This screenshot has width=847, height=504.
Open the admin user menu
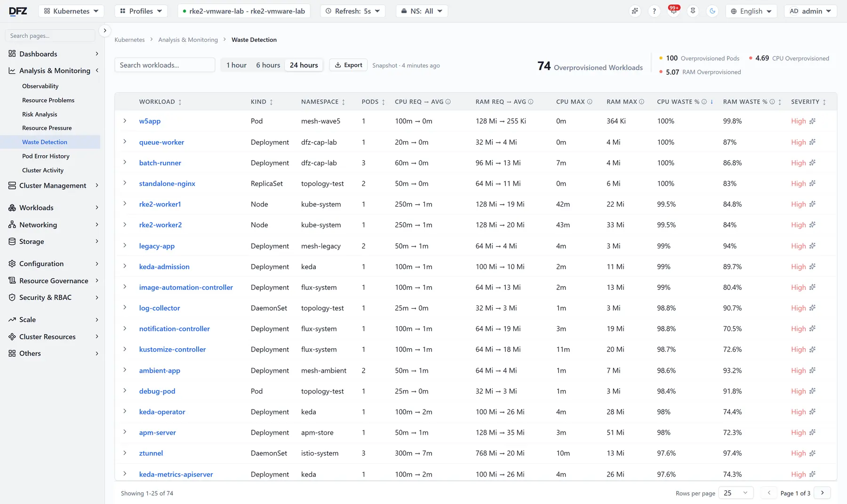pyautogui.click(x=810, y=11)
